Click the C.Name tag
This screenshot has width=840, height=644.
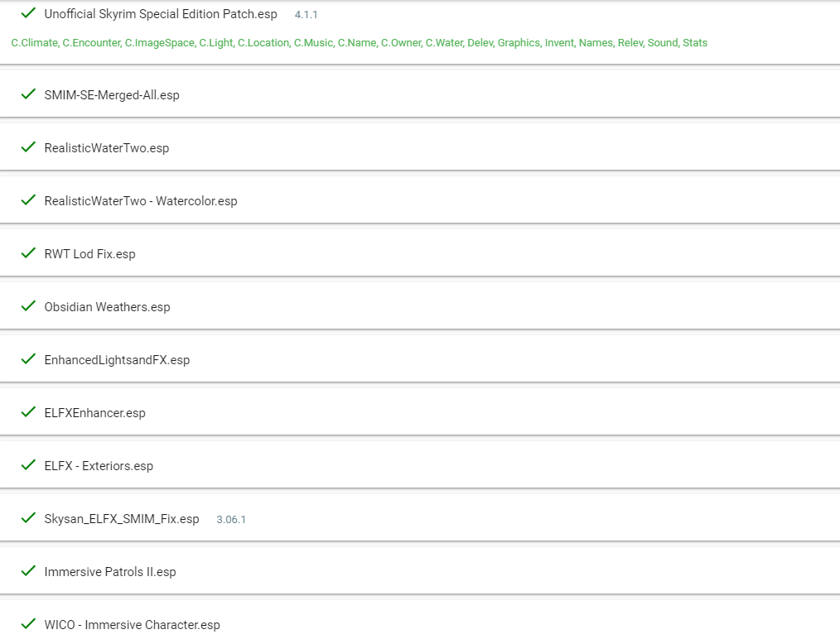(x=357, y=43)
